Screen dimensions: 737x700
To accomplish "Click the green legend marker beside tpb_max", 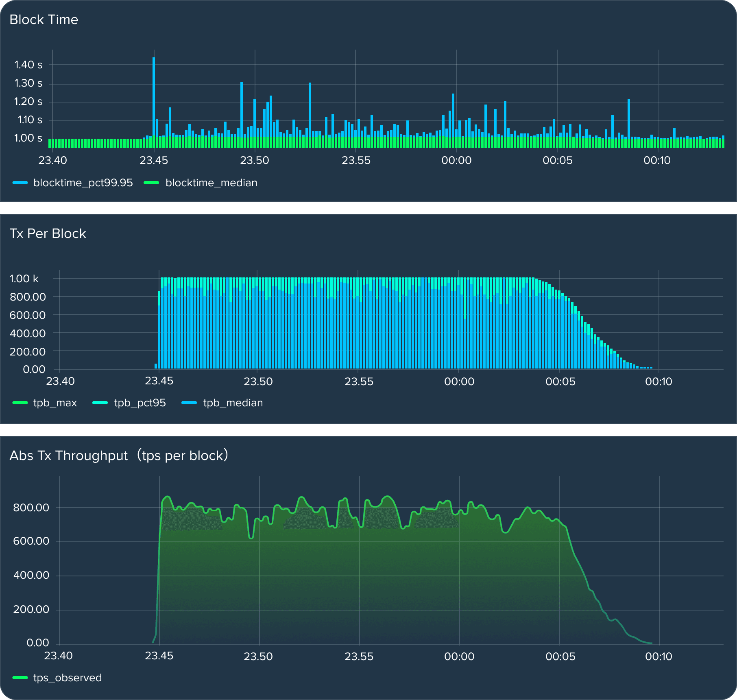I will pos(20,403).
